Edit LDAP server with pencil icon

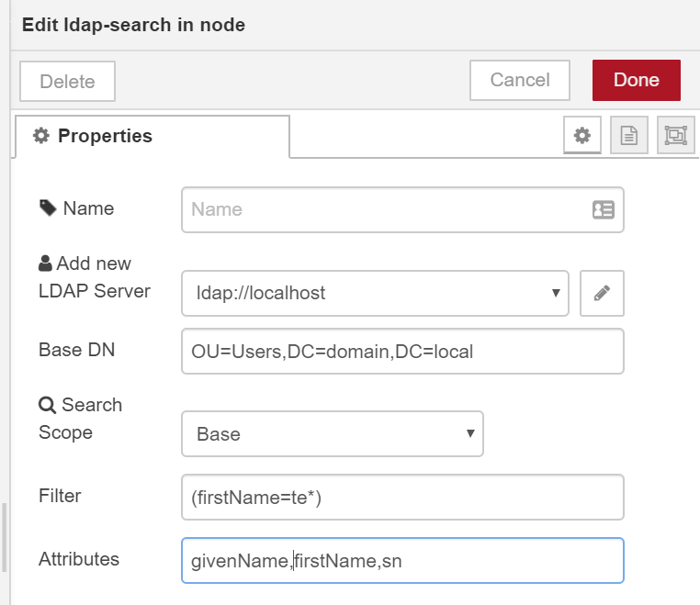click(602, 293)
